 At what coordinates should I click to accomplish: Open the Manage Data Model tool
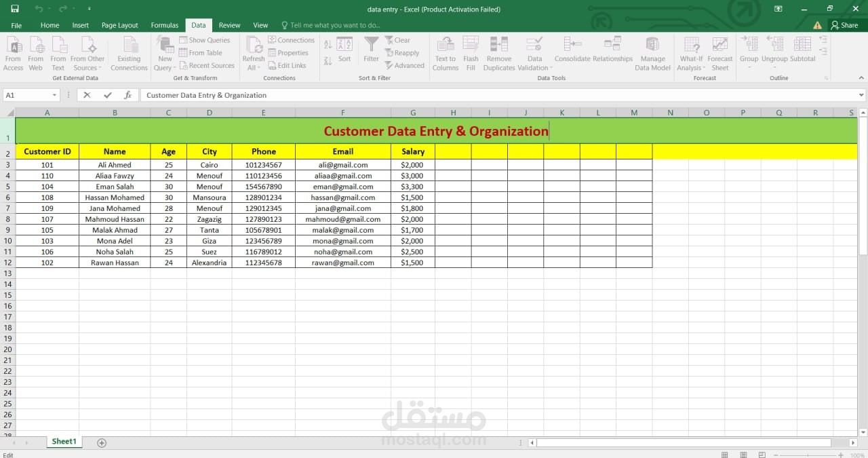tap(652, 53)
